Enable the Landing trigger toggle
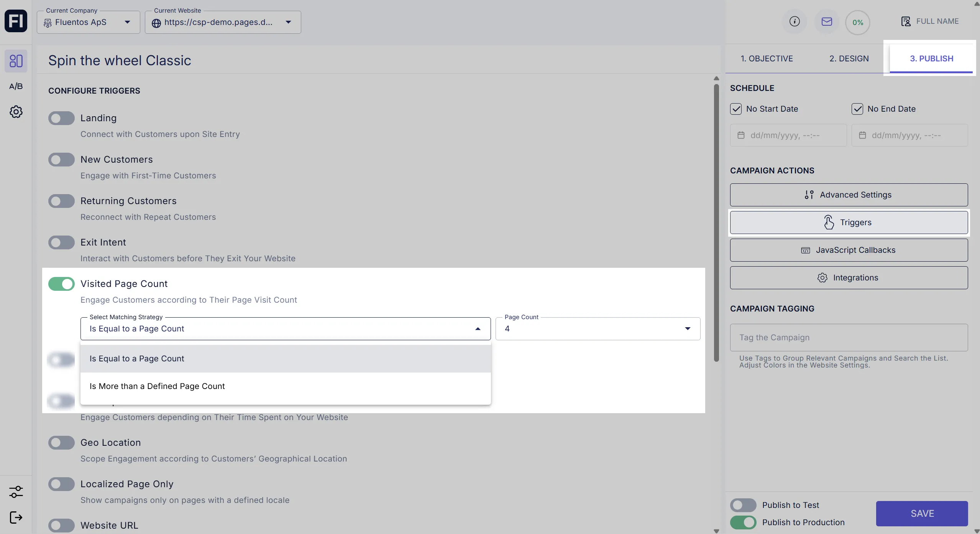980x534 pixels. 61,118
